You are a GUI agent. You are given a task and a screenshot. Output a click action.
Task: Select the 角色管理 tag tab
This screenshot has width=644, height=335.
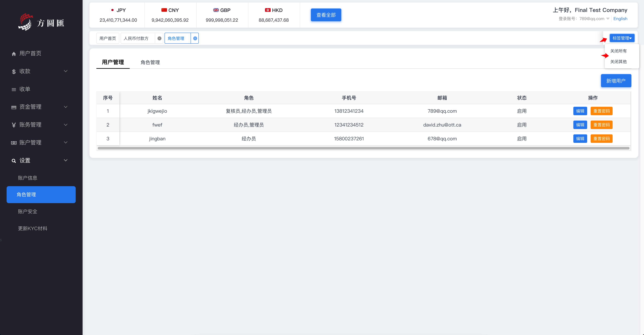(176, 38)
